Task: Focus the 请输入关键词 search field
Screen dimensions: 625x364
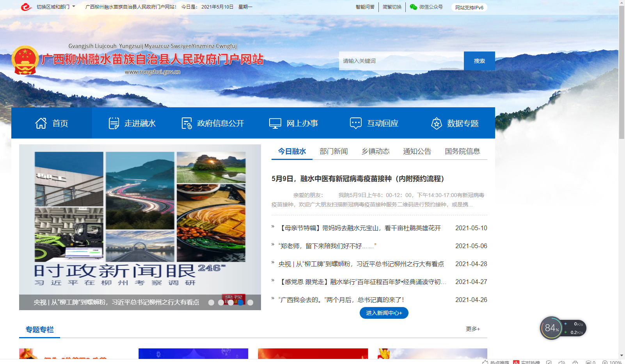Action: pos(401,61)
